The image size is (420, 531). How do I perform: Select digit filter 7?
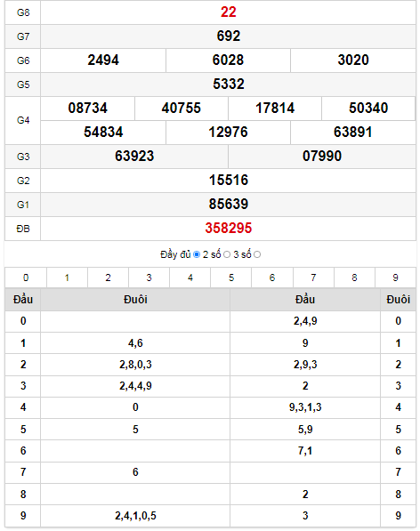[313, 278]
